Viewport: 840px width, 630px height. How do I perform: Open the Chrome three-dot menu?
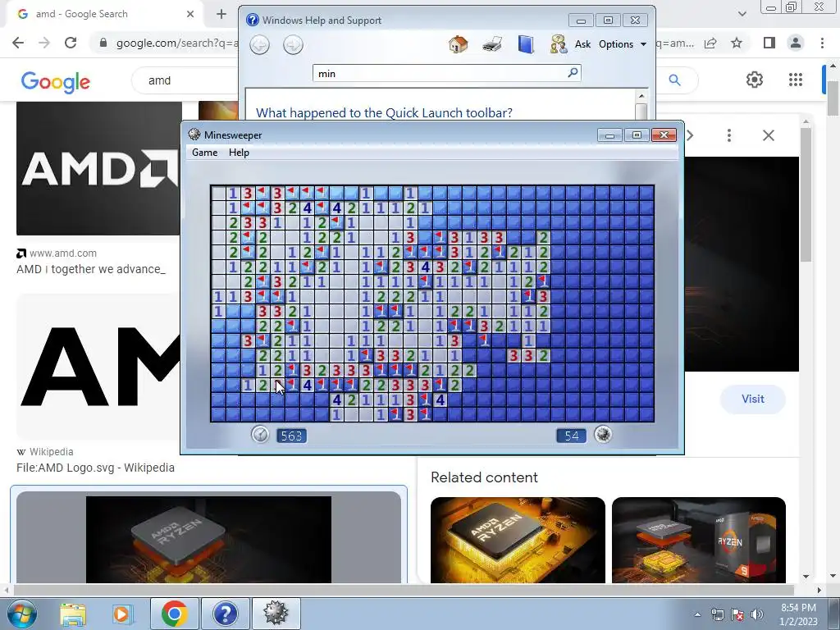click(x=822, y=43)
